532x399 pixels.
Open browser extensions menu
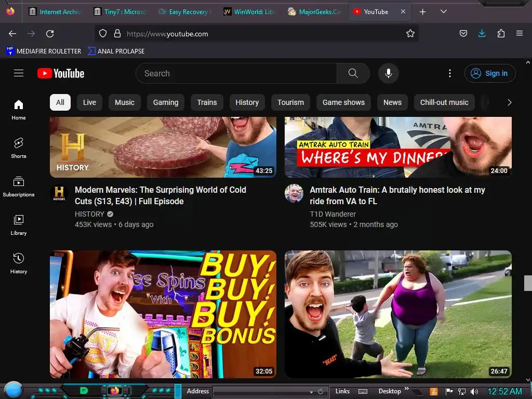coord(501,33)
